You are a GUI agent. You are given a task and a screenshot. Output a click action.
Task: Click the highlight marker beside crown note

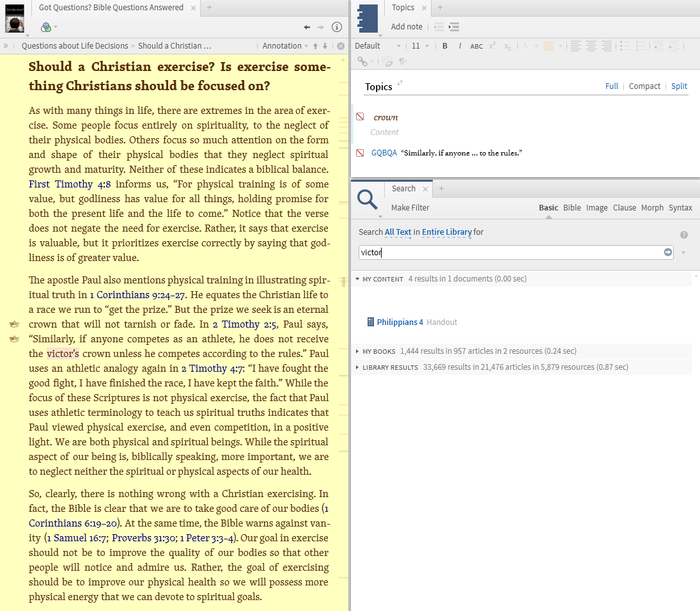click(x=360, y=116)
